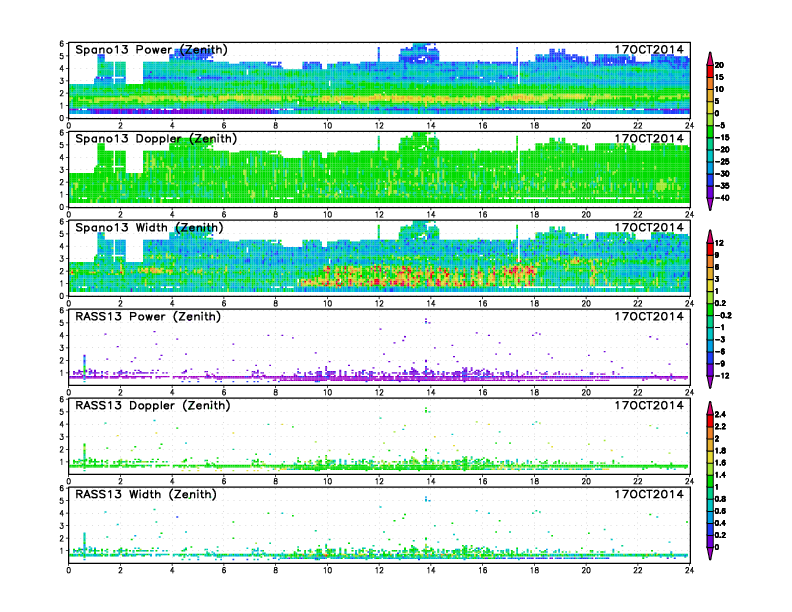Click the "-0.2" label on the middle colorbar
This screenshot has height=612, width=792.
point(723,316)
